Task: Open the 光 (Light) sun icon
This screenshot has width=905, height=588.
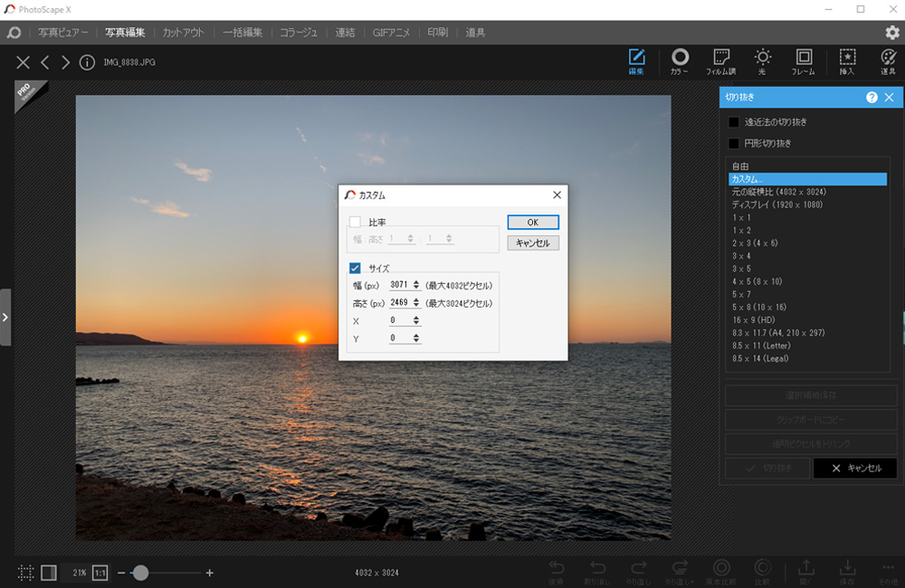Action: click(762, 62)
